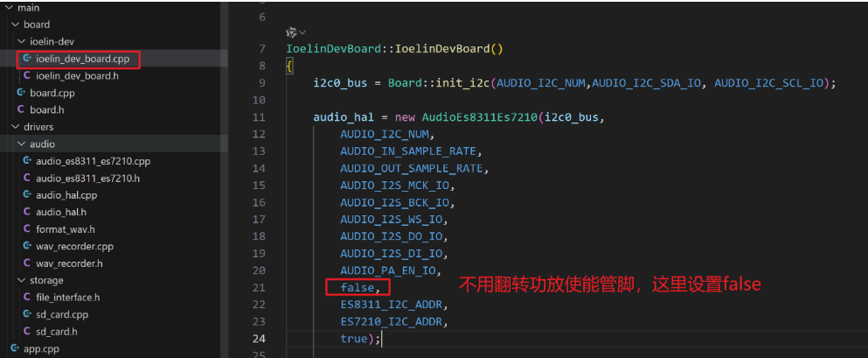Open app.cpp file
Viewport: 868px width, 358px height.
point(41,349)
